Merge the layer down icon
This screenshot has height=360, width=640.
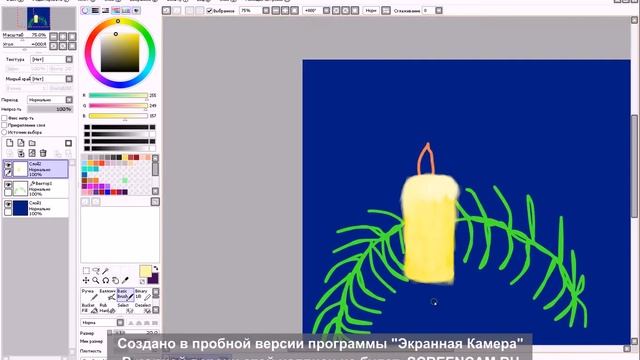tap(21, 153)
